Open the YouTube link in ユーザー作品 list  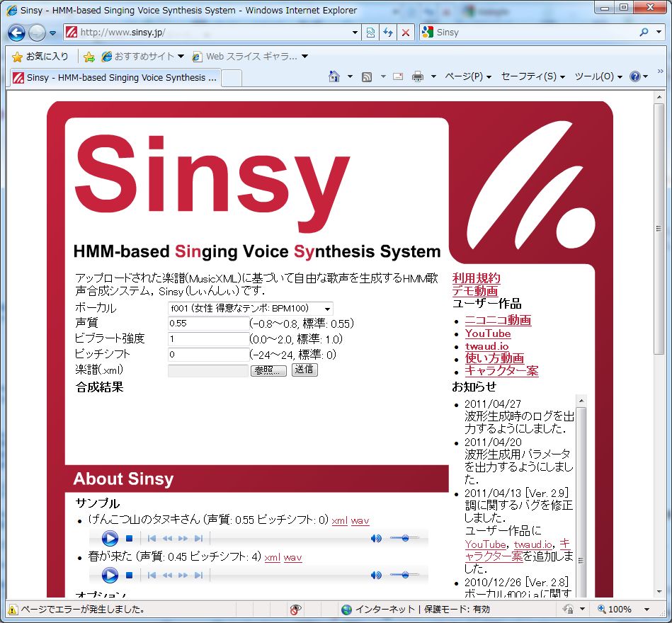click(488, 333)
